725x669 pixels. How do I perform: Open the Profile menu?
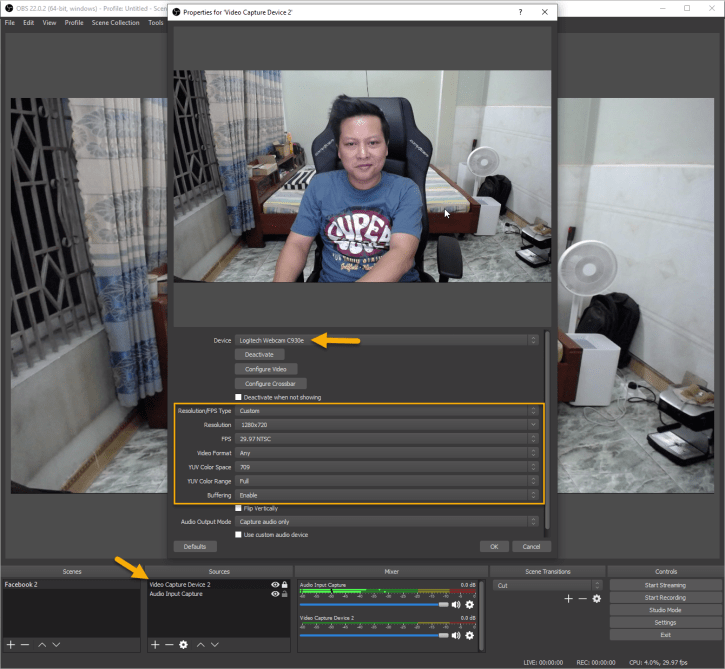(x=74, y=22)
